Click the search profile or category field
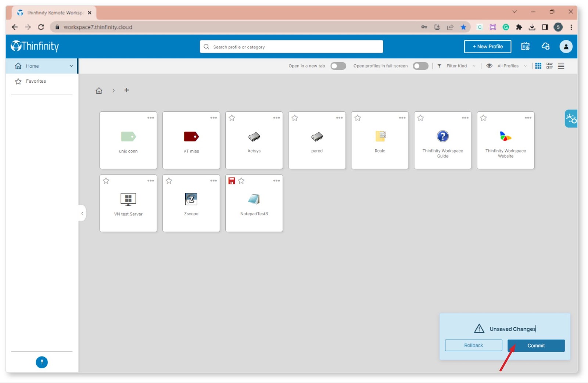 [x=291, y=47]
